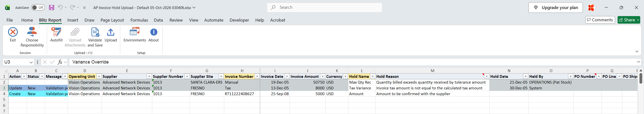The height and width of the screenshot is (114, 644).
Task: Click the Upload arrow icon
Action: coord(111,32)
